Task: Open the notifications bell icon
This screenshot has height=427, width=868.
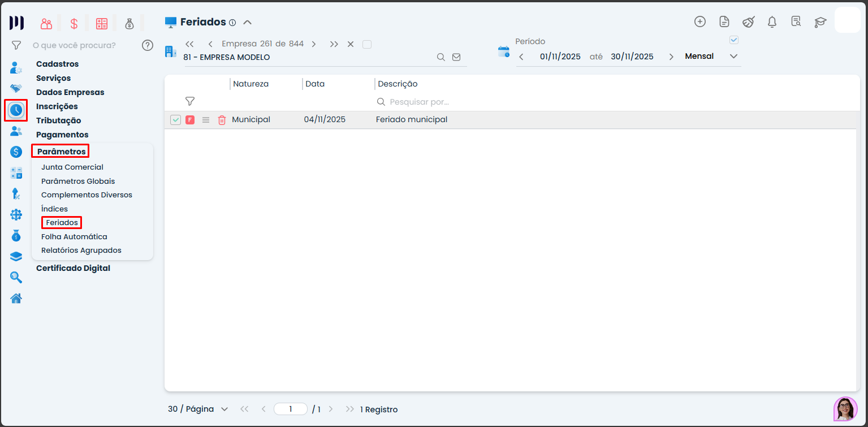Action: [772, 22]
